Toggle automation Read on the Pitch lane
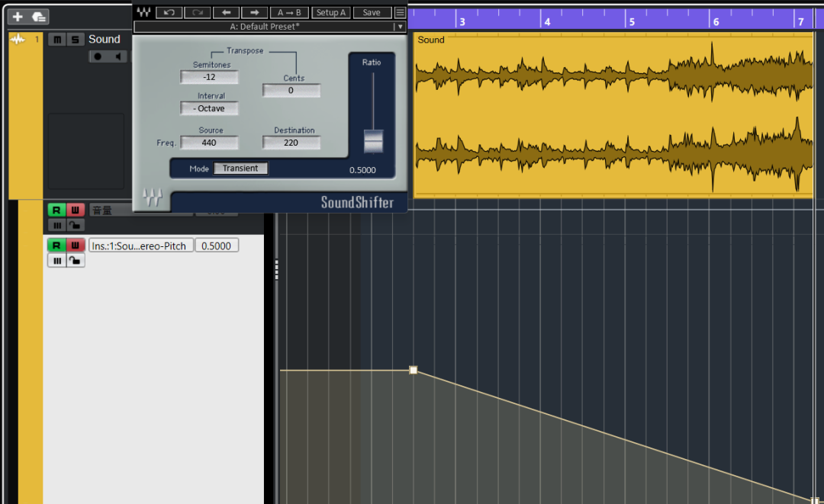This screenshot has height=504, width=824. (56, 246)
